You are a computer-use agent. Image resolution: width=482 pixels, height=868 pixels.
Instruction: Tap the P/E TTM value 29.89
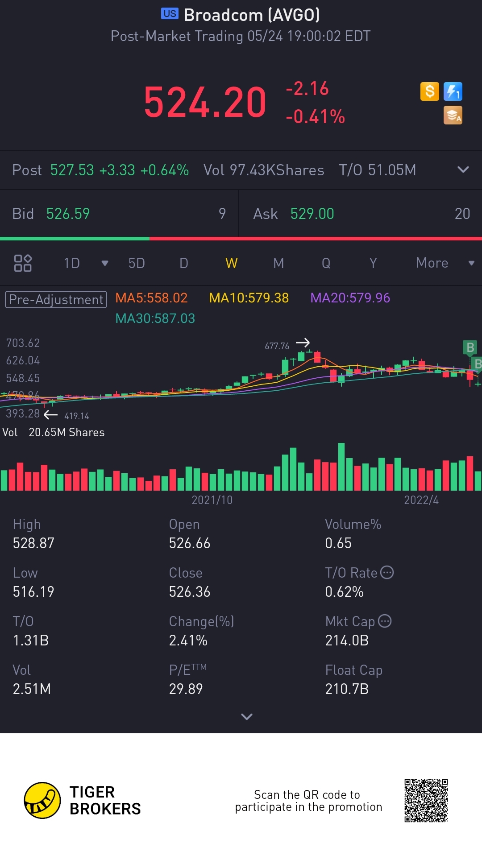(x=186, y=689)
